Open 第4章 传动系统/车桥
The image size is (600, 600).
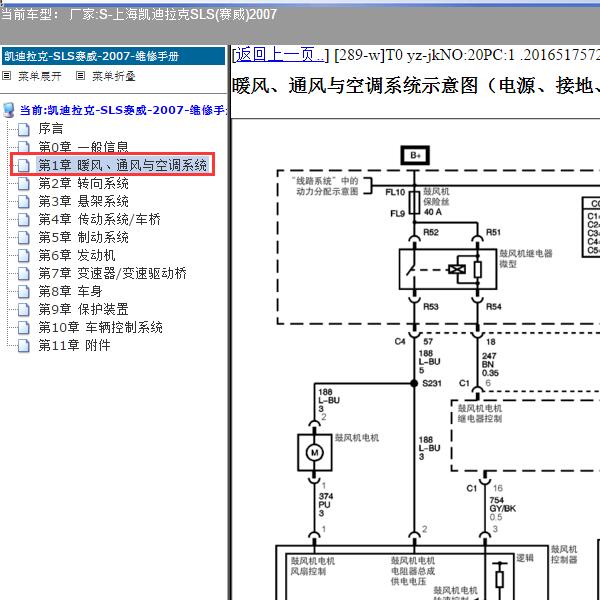(99, 219)
